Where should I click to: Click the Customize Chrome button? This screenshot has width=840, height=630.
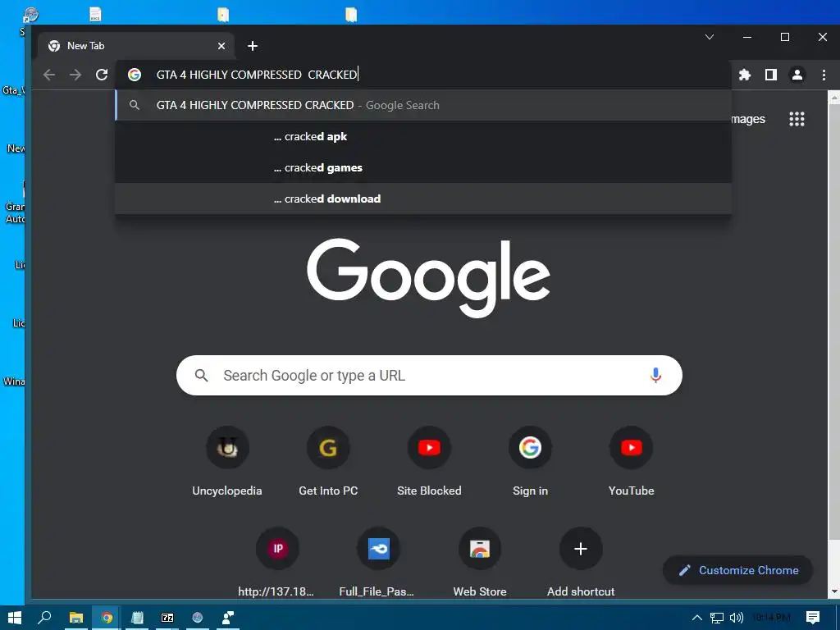(x=737, y=570)
